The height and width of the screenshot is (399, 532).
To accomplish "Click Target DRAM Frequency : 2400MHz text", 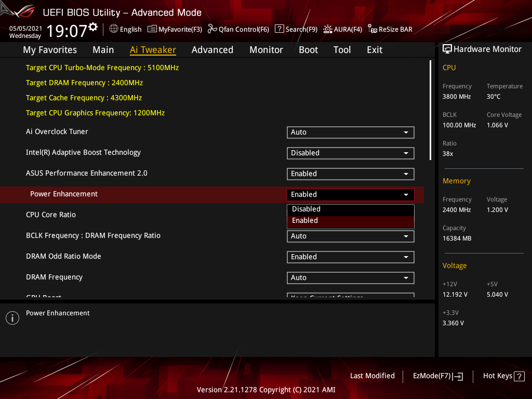I will click(x=84, y=83).
